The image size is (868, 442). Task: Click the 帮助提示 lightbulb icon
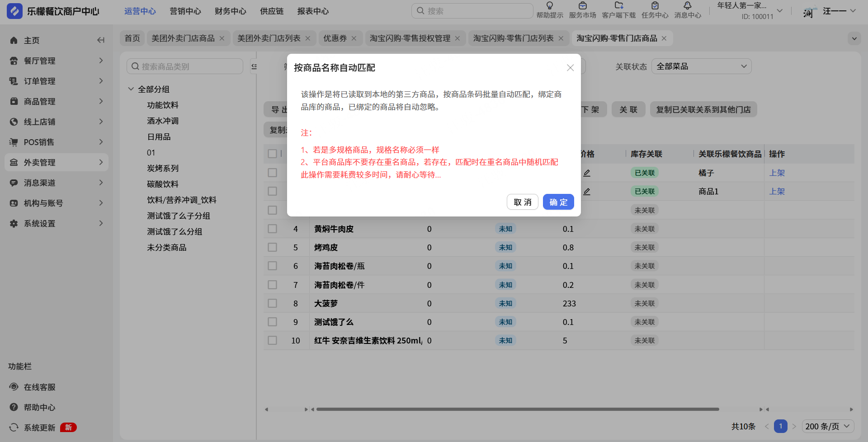550,6
